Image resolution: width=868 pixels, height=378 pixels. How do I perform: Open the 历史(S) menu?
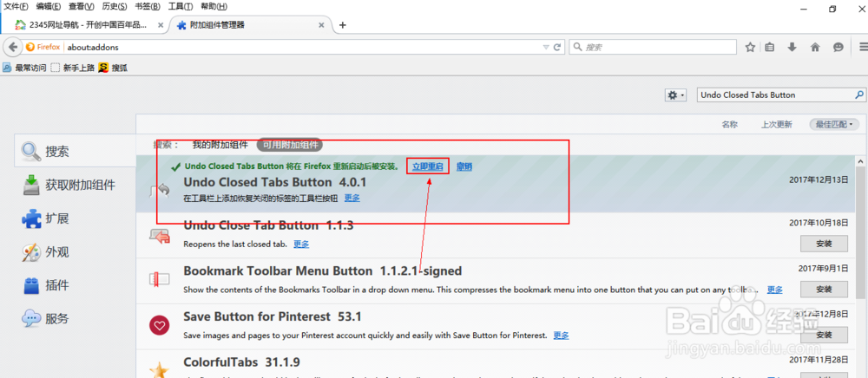[115, 7]
